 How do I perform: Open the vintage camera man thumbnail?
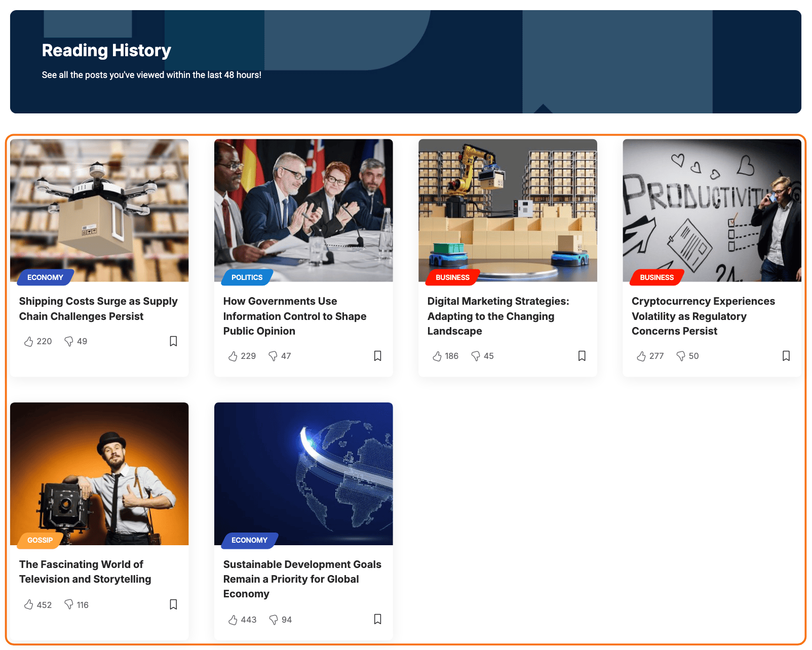[99, 473]
